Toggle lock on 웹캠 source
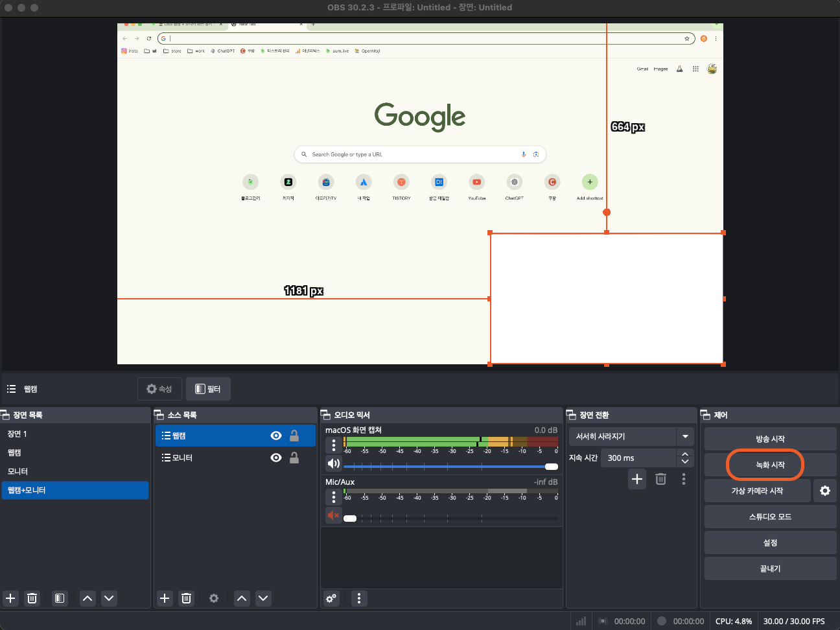 pyautogui.click(x=294, y=436)
